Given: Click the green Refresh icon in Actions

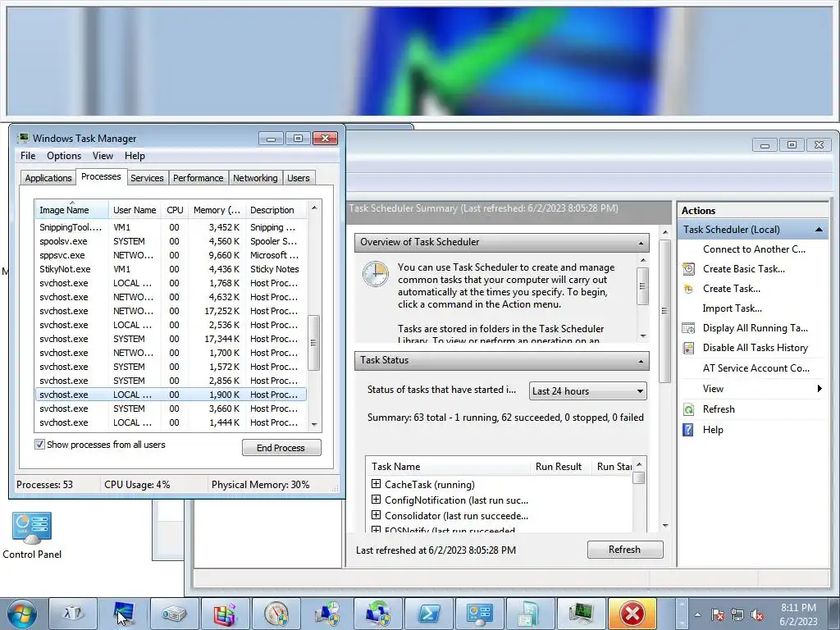Looking at the screenshot, I should point(688,410).
